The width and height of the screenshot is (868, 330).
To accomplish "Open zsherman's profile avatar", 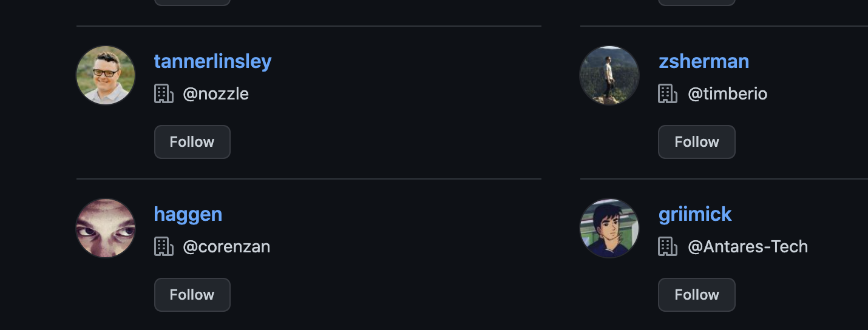I will 609,75.
